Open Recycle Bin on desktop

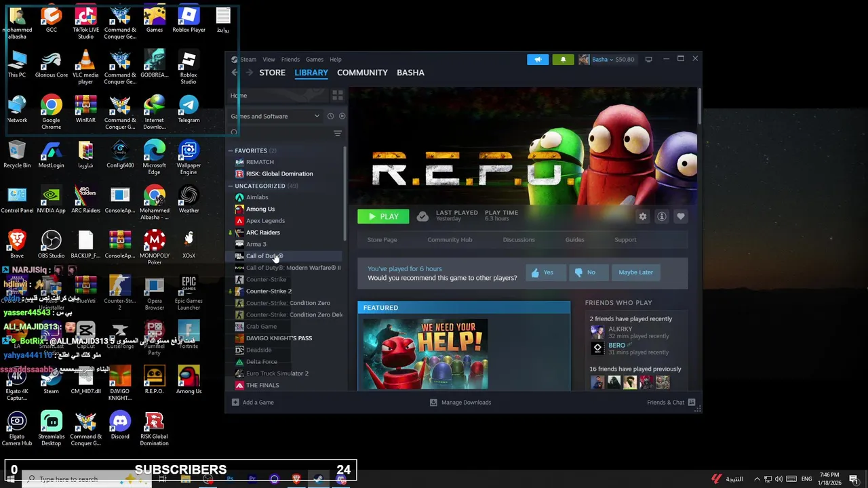tap(17, 155)
